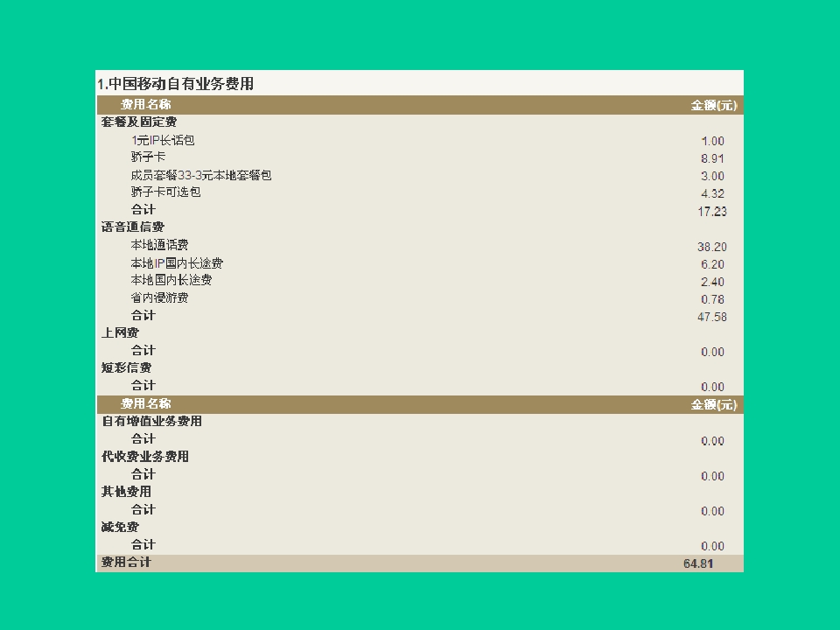Select the 套餐及固定费 section heading
Image resolution: width=840 pixels, height=630 pixels.
click(139, 122)
